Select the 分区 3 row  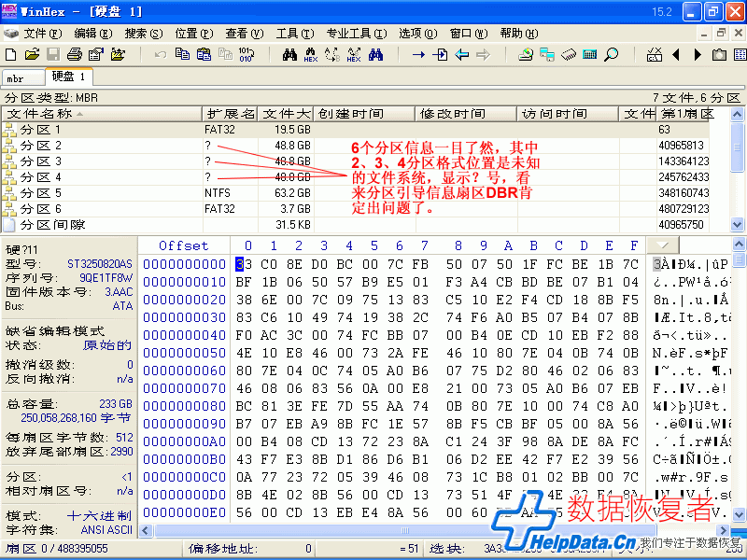point(355,161)
